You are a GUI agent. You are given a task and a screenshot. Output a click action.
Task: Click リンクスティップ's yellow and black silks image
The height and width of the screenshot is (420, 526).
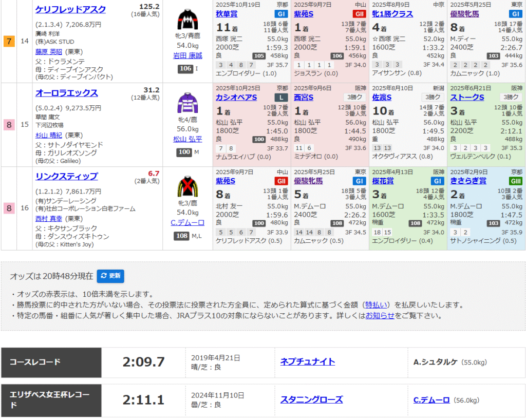187,186
